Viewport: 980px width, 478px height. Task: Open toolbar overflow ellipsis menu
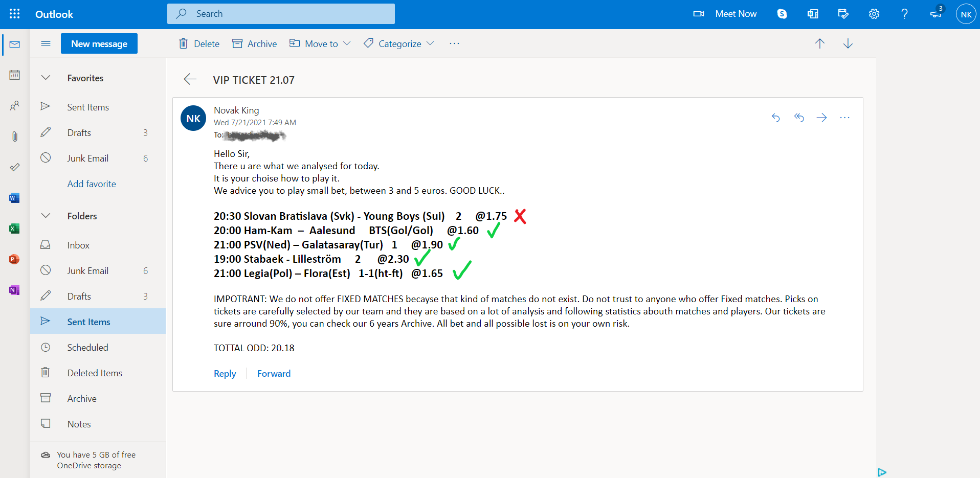[x=454, y=43]
